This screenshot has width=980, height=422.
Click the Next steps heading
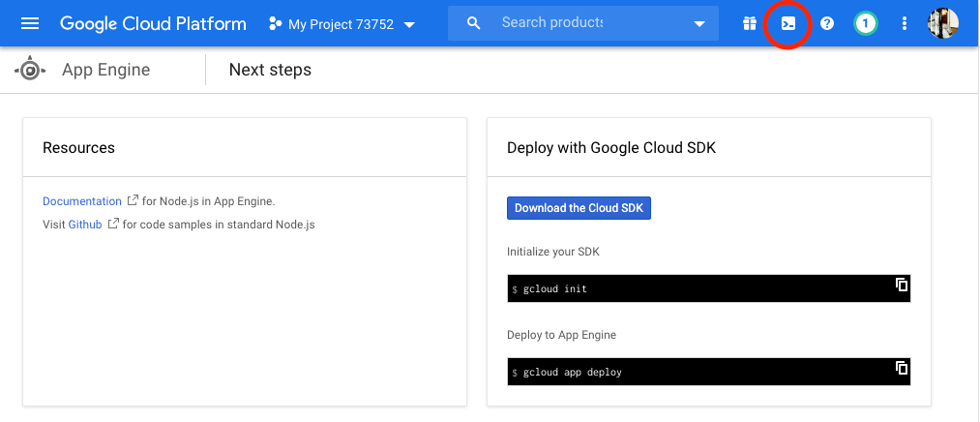(x=270, y=70)
